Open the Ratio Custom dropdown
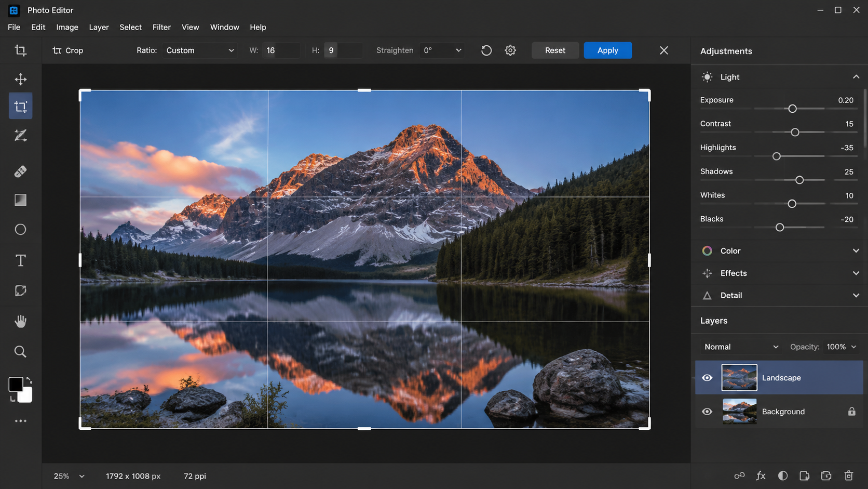 tap(200, 50)
